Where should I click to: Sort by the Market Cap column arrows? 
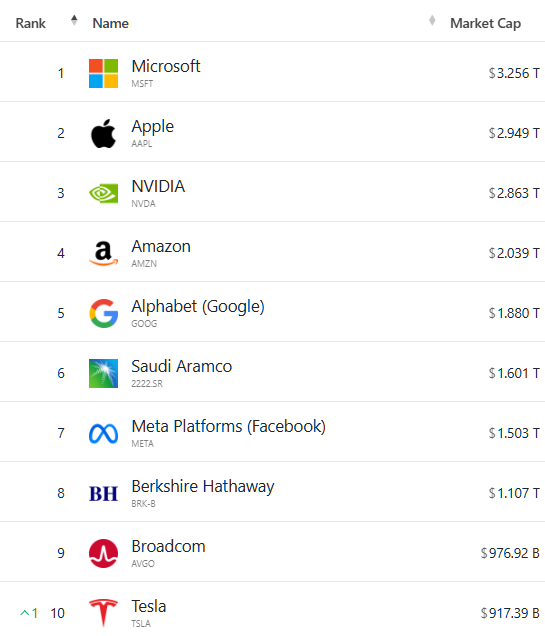pos(432,20)
